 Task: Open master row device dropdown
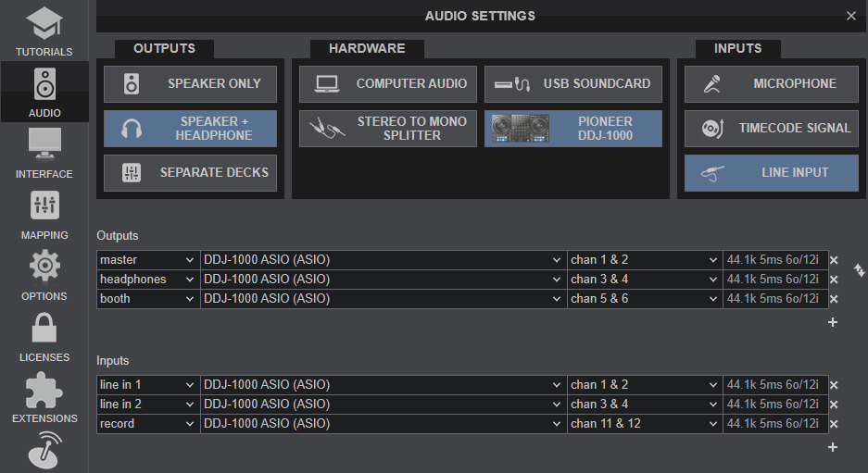click(x=384, y=260)
